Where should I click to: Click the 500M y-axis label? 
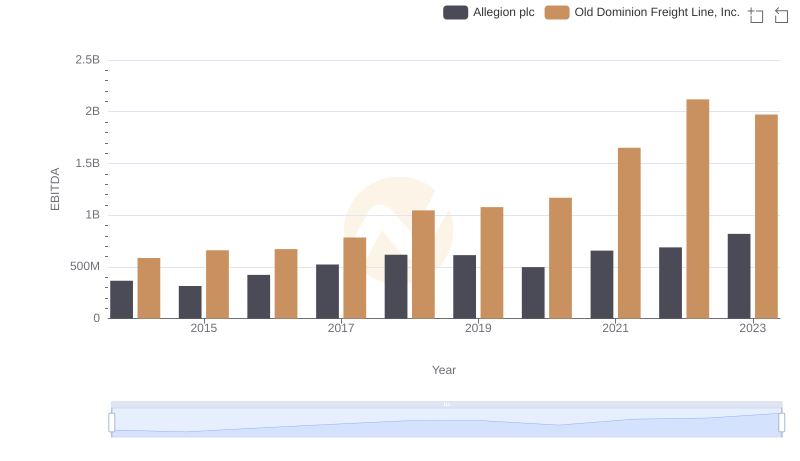point(85,266)
